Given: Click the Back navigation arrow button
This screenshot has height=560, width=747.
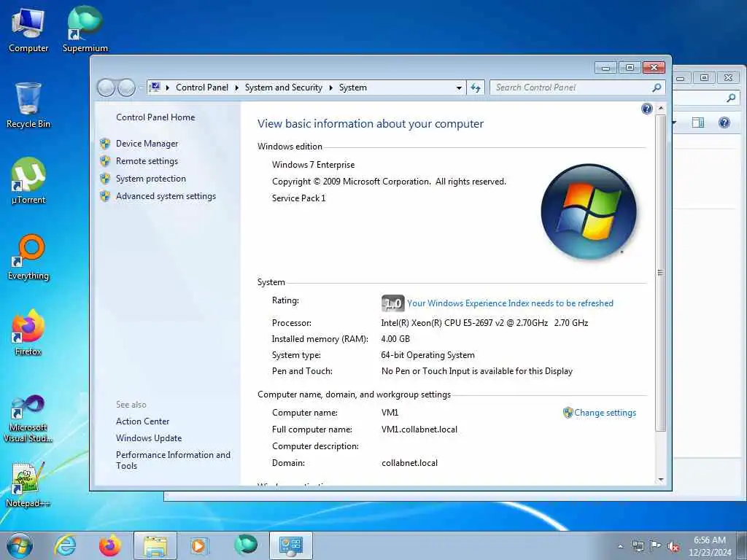Looking at the screenshot, I should point(106,87).
